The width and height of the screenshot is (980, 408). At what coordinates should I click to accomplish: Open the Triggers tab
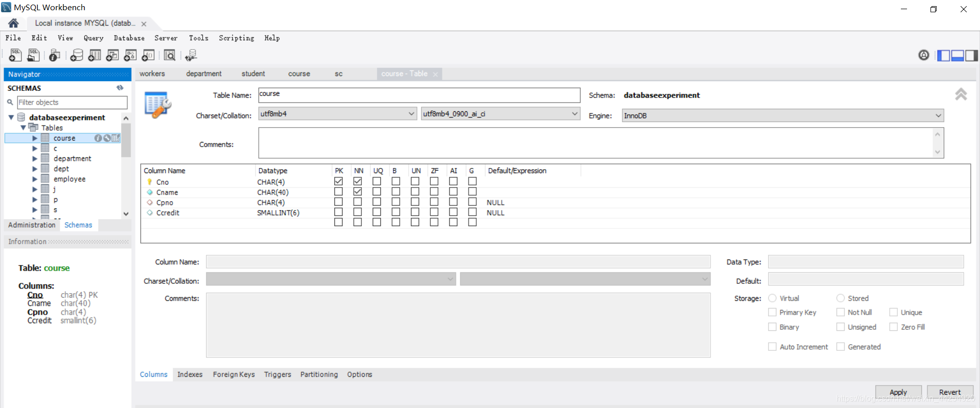click(278, 374)
